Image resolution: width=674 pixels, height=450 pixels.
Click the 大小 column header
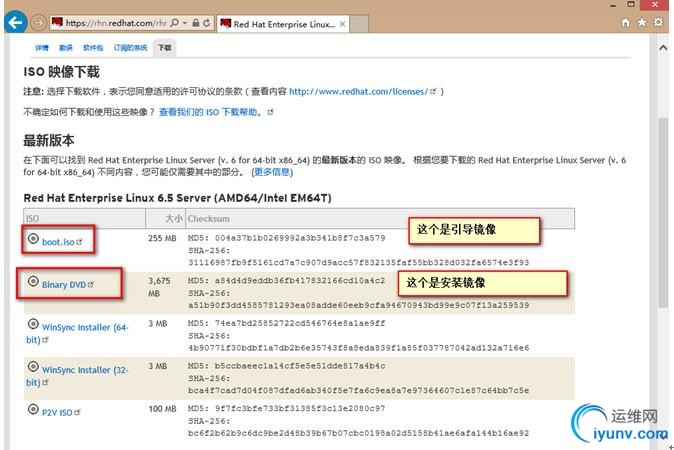165,219
